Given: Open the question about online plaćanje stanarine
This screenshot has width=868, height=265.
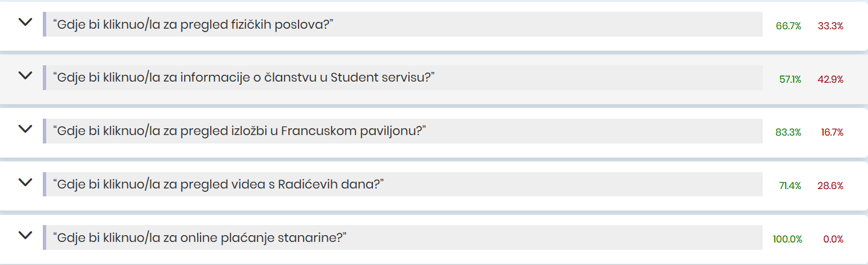Looking at the screenshot, I should pyautogui.click(x=199, y=237).
